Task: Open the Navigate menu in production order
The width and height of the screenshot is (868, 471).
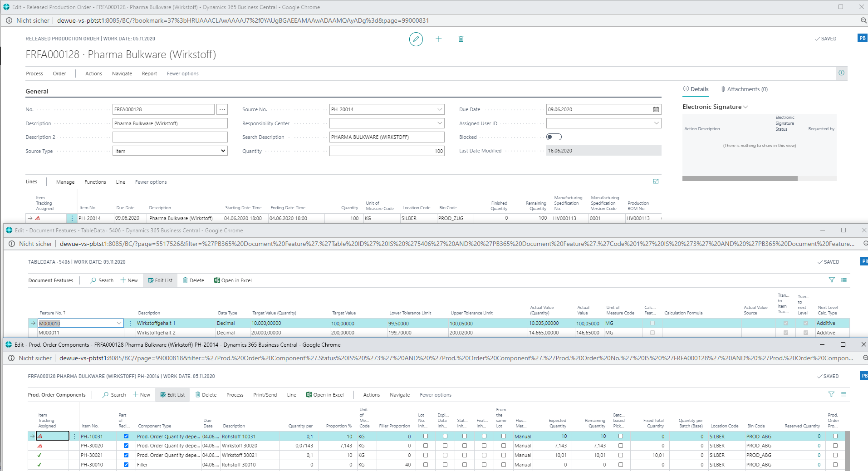Action: pyautogui.click(x=122, y=74)
